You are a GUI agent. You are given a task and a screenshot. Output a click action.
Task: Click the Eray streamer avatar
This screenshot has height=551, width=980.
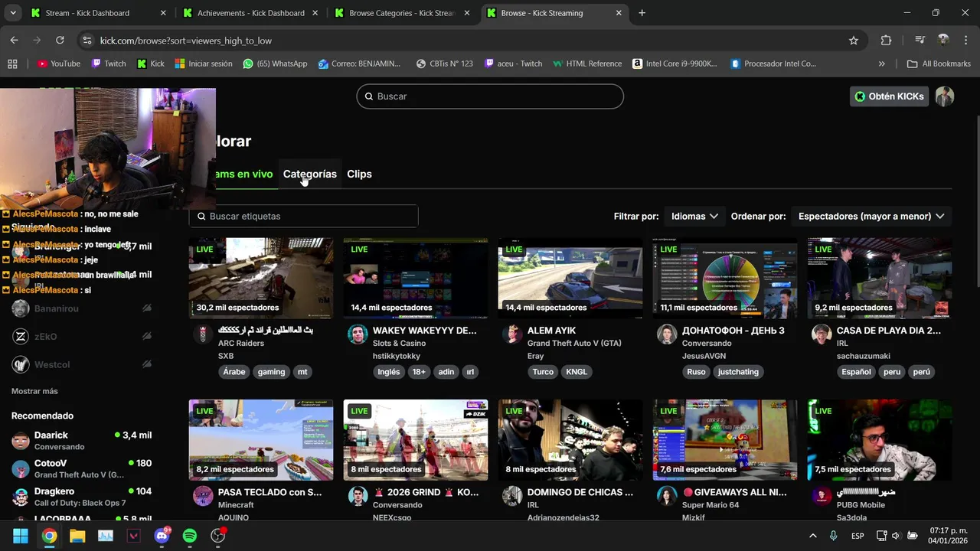click(512, 334)
